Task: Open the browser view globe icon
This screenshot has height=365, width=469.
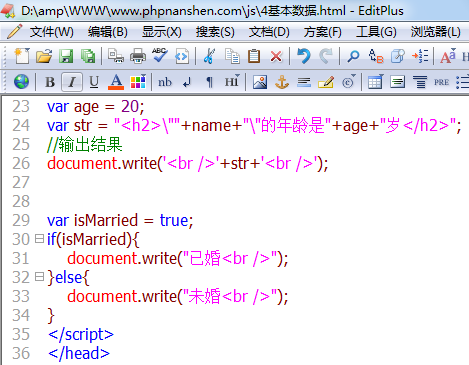Action: click(21, 82)
